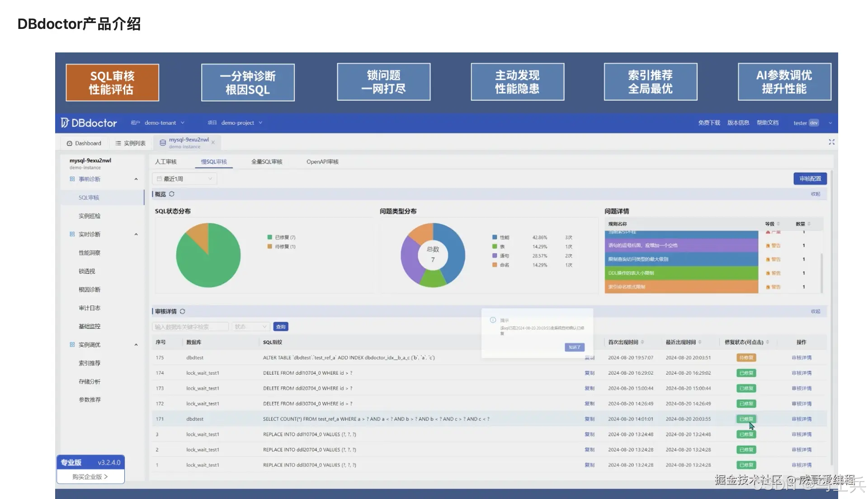Click the 实例调优 grid icon

72,344
